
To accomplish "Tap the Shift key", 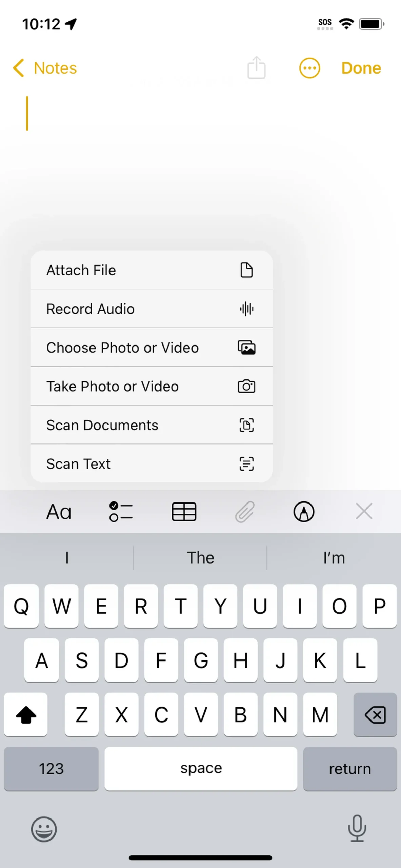I will point(26,715).
